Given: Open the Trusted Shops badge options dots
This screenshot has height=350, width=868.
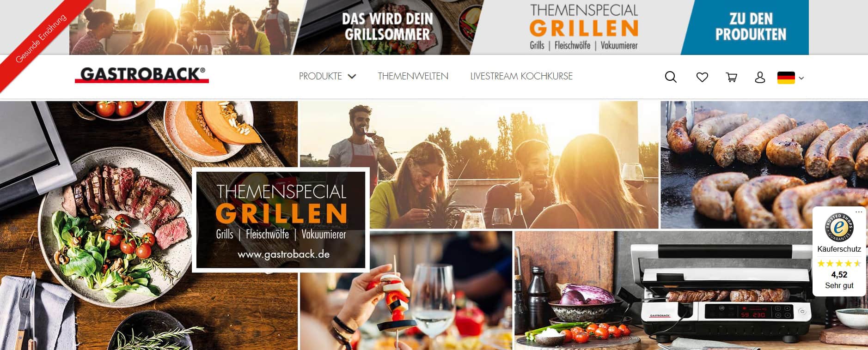Looking at the screenshot, I should click(x=859, y=212).
